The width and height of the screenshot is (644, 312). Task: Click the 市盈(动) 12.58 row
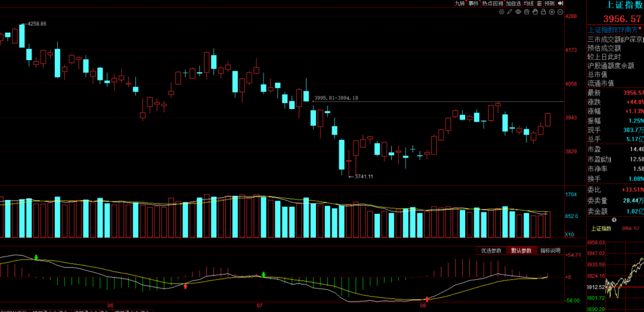coord(615,159)
